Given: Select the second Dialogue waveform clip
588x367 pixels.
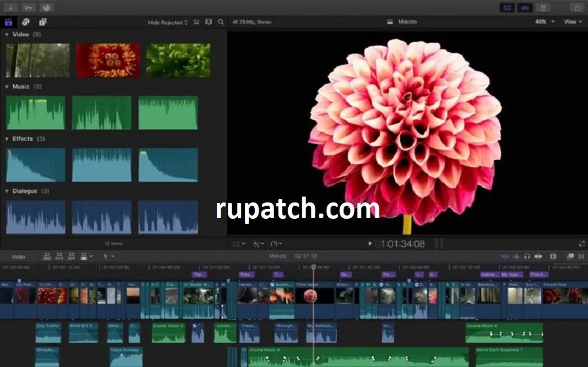Looking at the screenshot, I should click(102, 217).
